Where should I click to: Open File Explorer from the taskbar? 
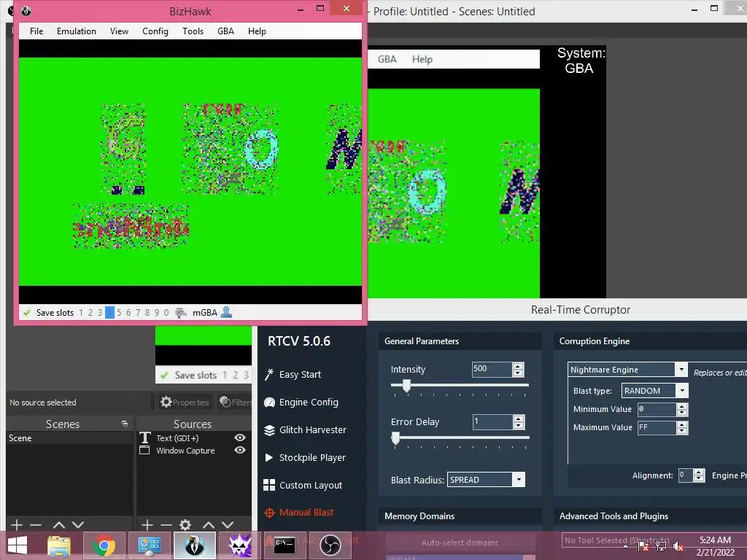(x=59, y=545)
